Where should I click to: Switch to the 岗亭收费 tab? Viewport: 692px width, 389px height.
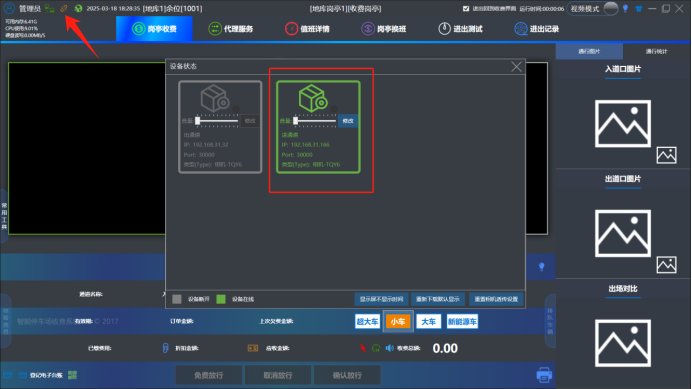pos(154,29)
